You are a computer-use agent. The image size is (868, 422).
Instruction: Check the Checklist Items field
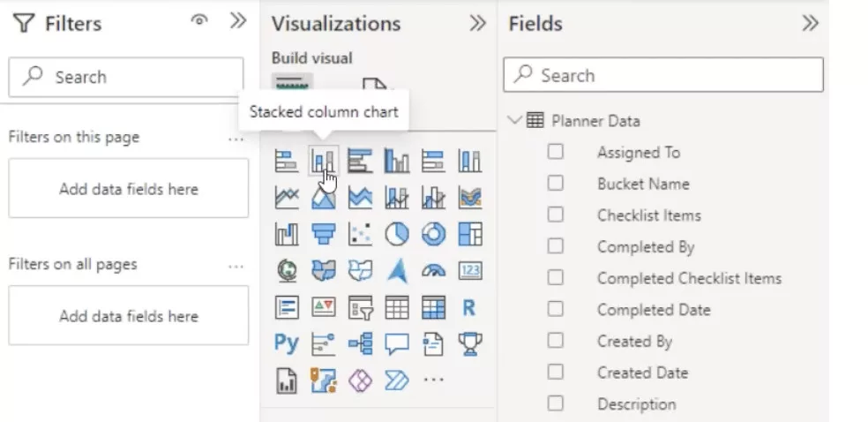(555, 215)
